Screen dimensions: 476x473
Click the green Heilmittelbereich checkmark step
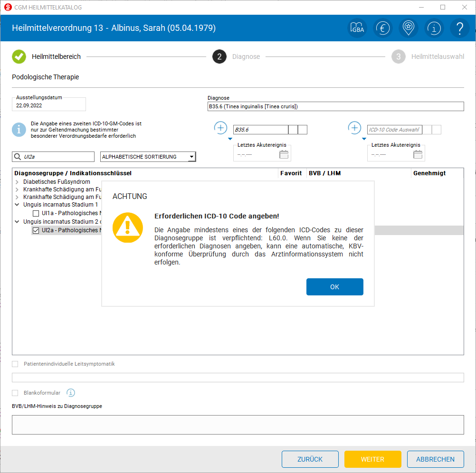tap(19, 57)
